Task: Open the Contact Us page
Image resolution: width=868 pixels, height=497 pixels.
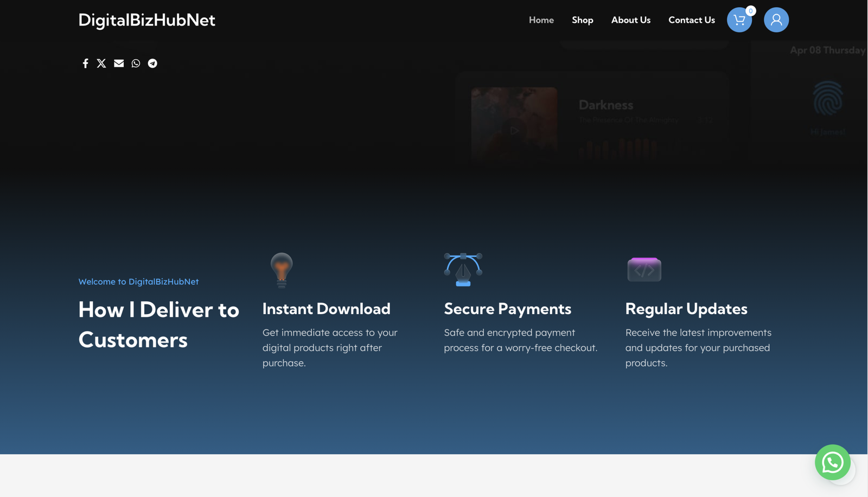Action: click(x=691, y=20)
